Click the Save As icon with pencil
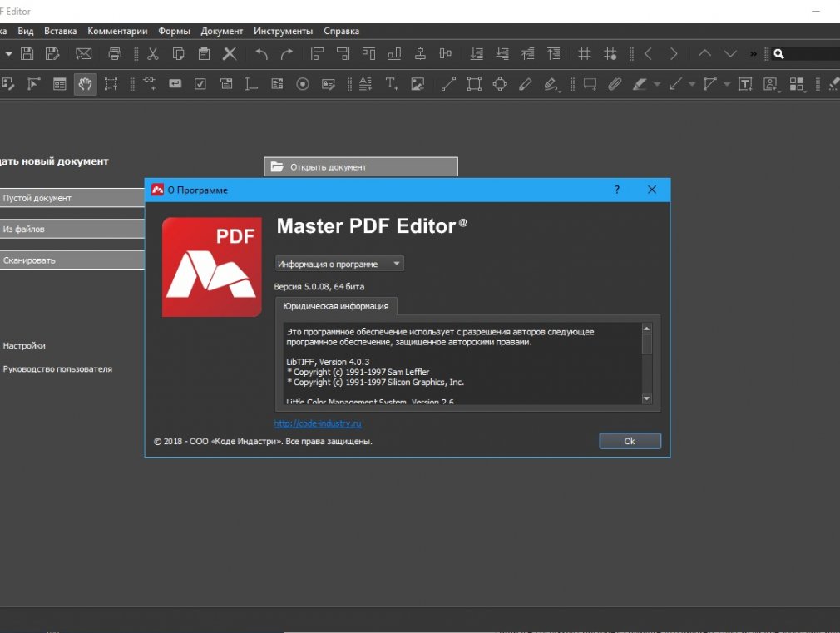Image resolution: width=840 pixels, height=633 pixels. click(x=52, y=53)
